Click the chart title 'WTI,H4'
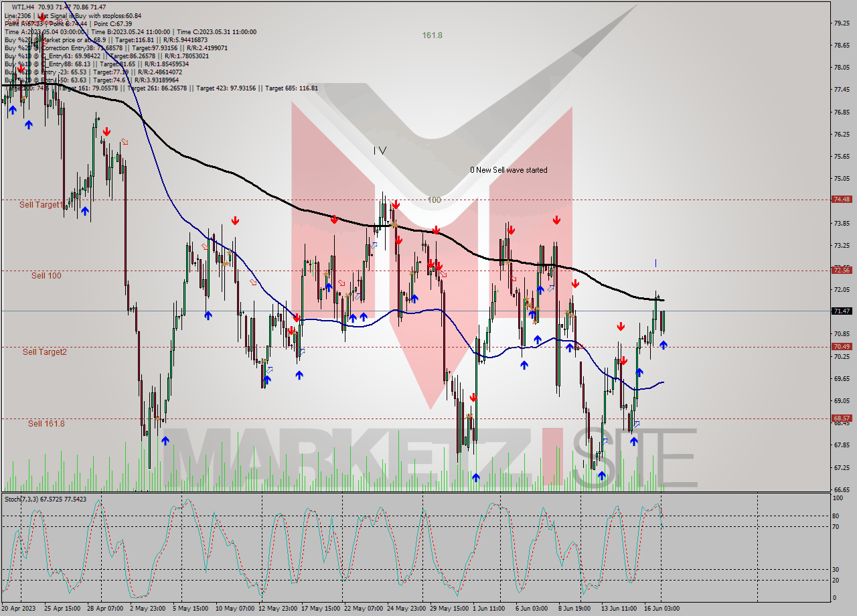 point(24,7)
